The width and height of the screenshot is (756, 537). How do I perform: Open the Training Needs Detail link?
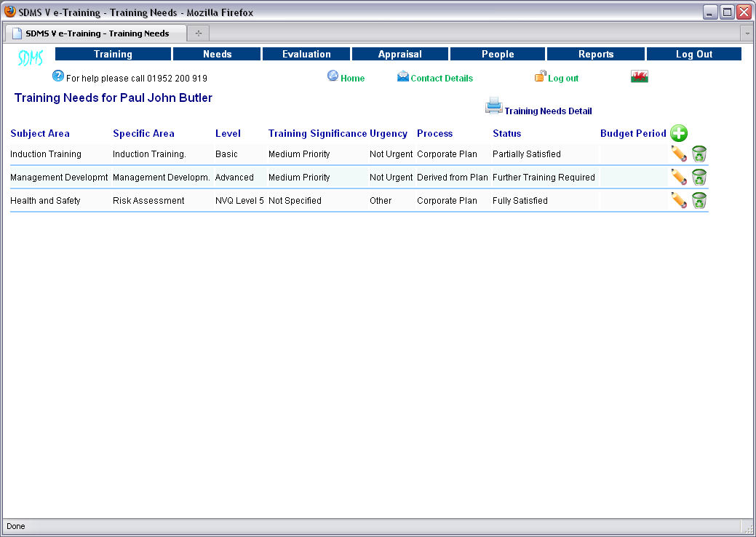pyautogui.click(x=548, y=111)
